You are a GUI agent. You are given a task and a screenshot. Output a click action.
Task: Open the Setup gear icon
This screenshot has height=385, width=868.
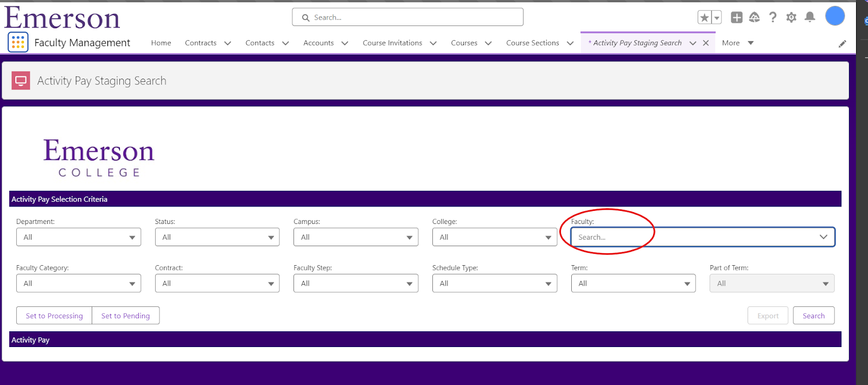point(791,17)
